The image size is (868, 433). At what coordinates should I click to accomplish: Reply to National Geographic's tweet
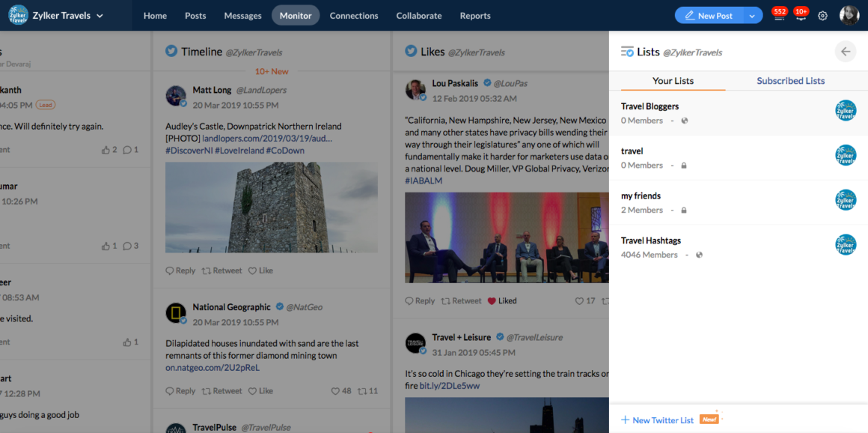[x=180, y=391]
